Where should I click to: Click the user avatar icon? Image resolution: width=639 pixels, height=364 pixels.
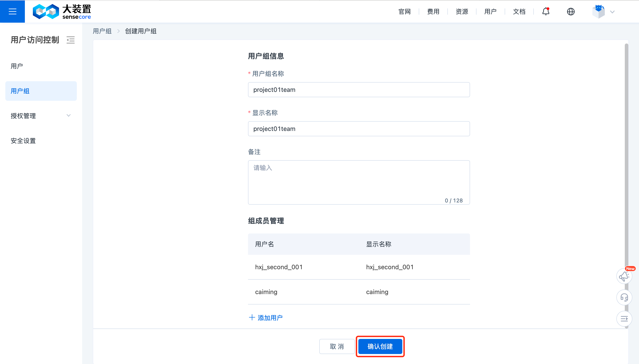[598, 12]
